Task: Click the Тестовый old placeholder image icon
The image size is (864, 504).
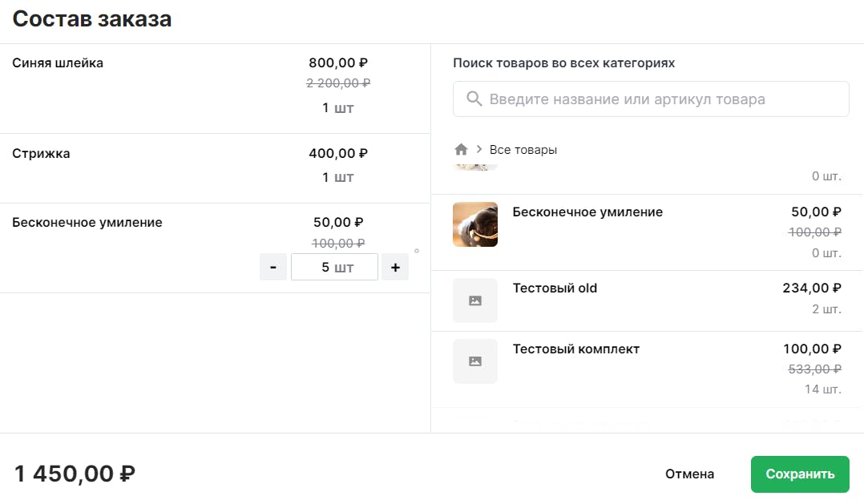Action: [x=475, y=300]
